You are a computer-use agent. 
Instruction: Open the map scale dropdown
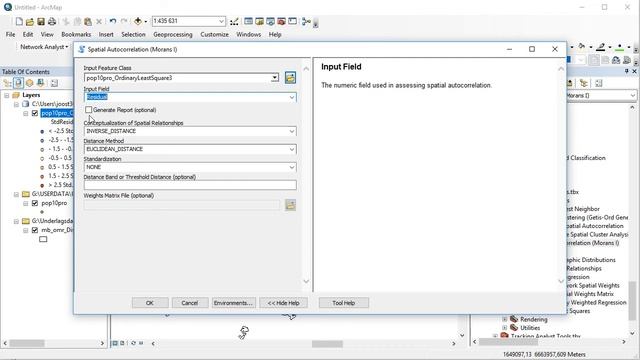point(221,21)
